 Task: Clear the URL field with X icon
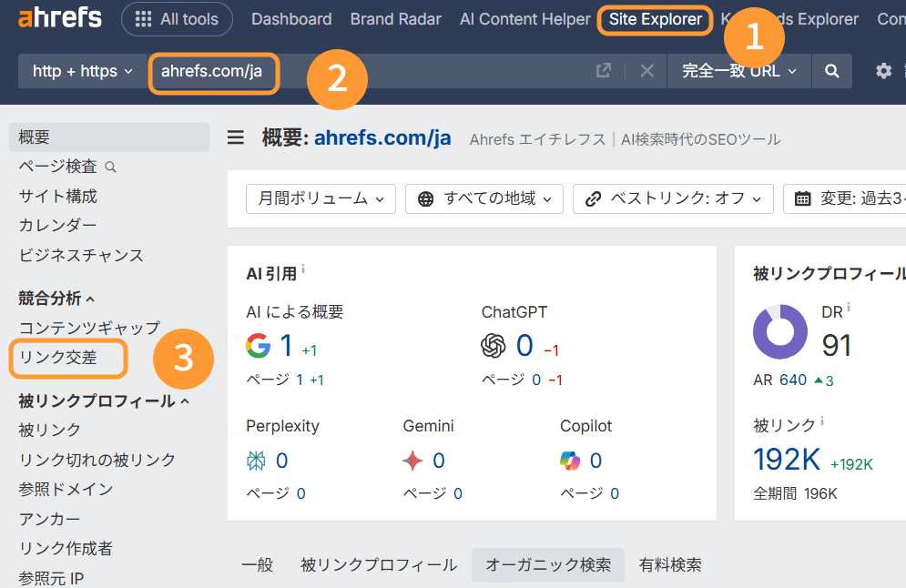646,71
